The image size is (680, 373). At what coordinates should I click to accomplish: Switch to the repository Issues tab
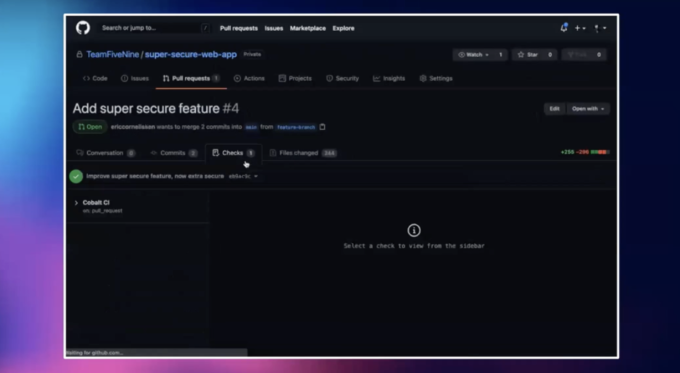pos(135,79)
